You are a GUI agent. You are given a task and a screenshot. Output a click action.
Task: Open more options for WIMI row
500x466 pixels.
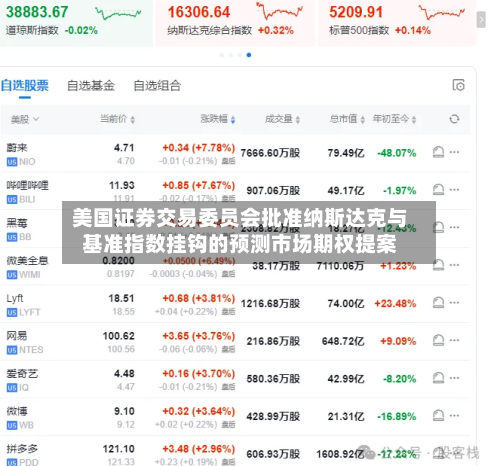[x=454, y=265]
